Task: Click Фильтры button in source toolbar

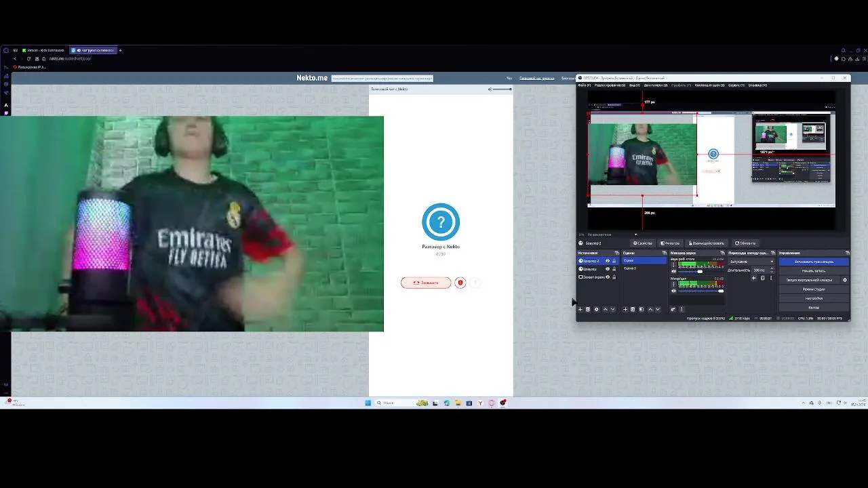Action: tap(670, 243)
